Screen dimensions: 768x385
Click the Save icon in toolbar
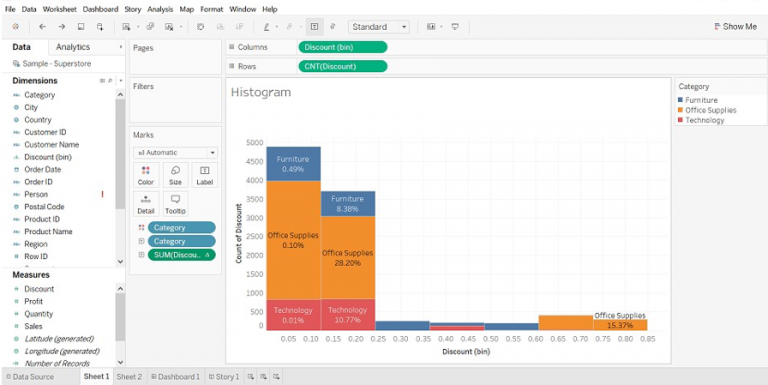click(x=81, y=27)
